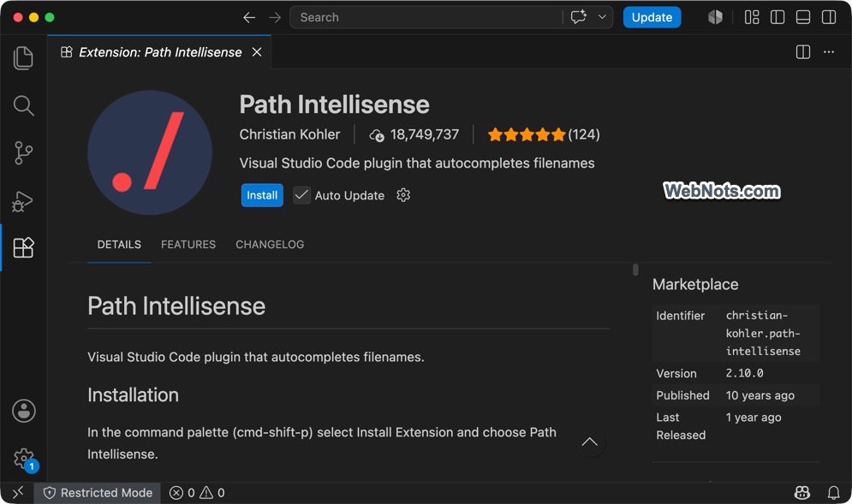Go forward with the right arrow
Screen dimensions: 852x504
click(275, 17)
